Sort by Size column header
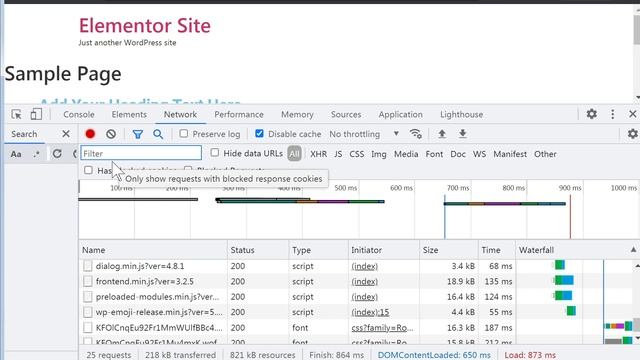 [449, 250]
